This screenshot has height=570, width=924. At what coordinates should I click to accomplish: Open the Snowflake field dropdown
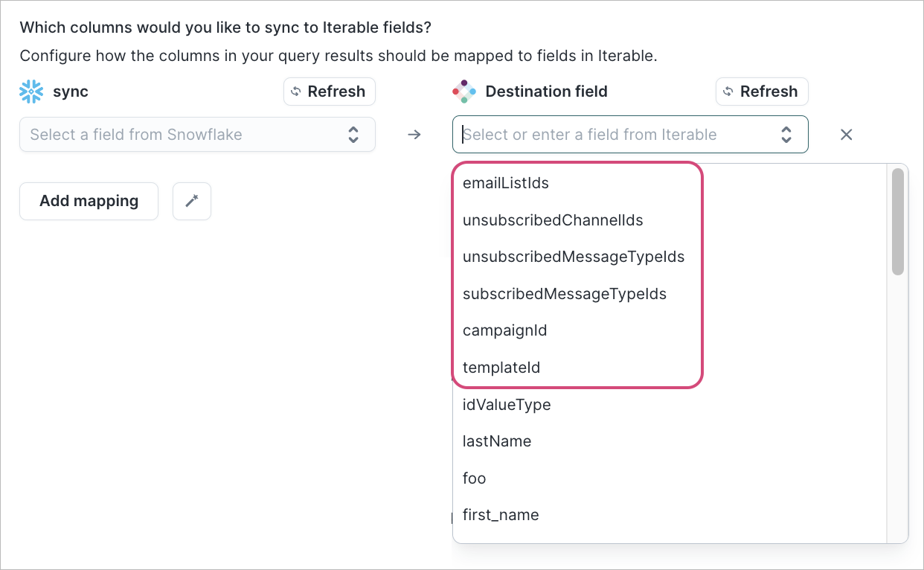coord(186,135)
